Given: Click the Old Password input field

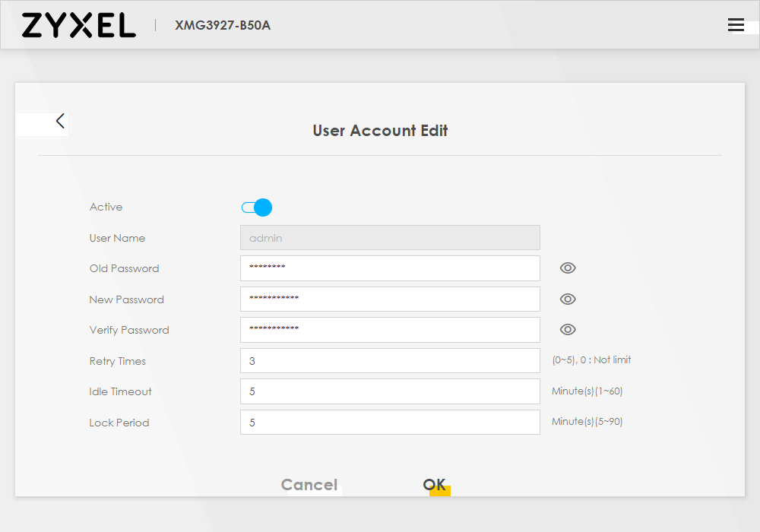Looking at the screenshot, I should pos(390,268).
